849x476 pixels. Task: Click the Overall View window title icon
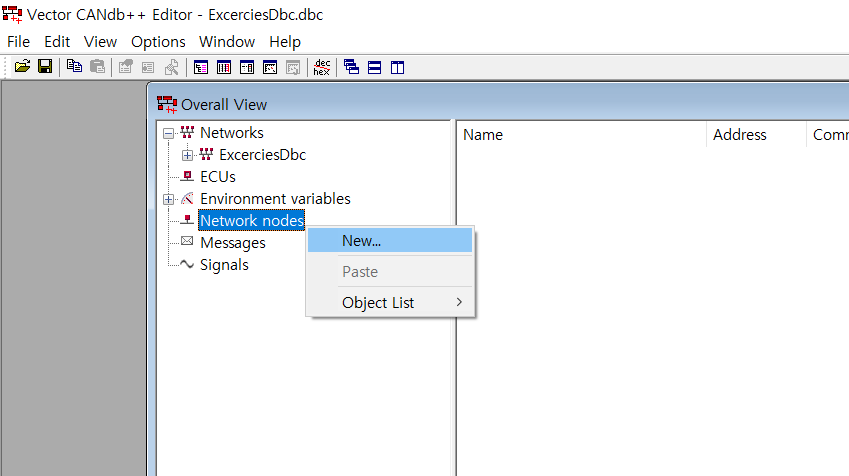[167, 104]
